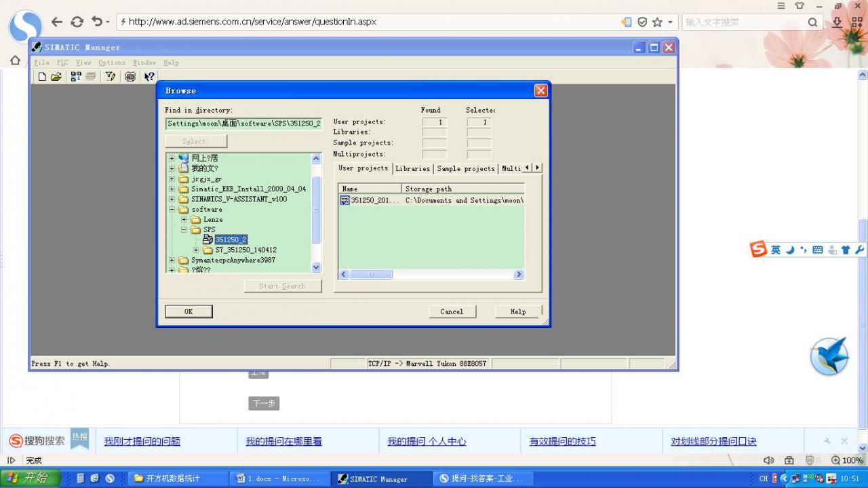Screen dimensions: 868x488
Task: Open the 开方机数据统计 taskbar item
Action: coord(178,478)
